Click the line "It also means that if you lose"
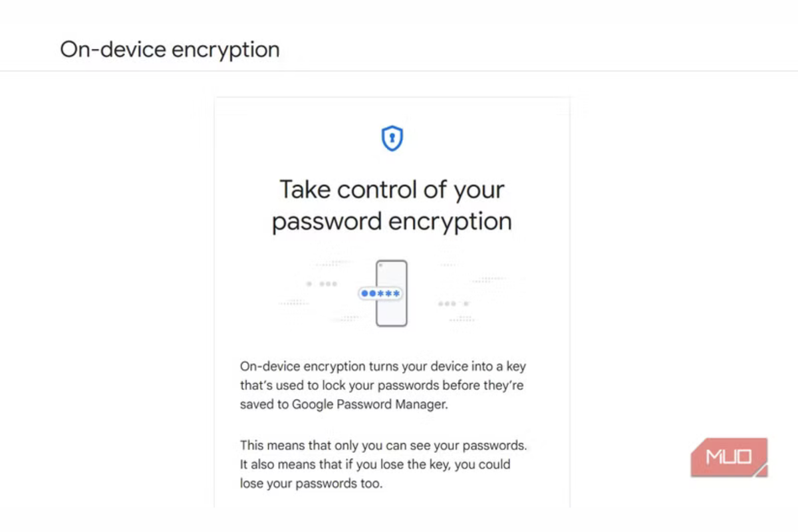The width and height of the screenshot is (798, 532). coord(375,464)
